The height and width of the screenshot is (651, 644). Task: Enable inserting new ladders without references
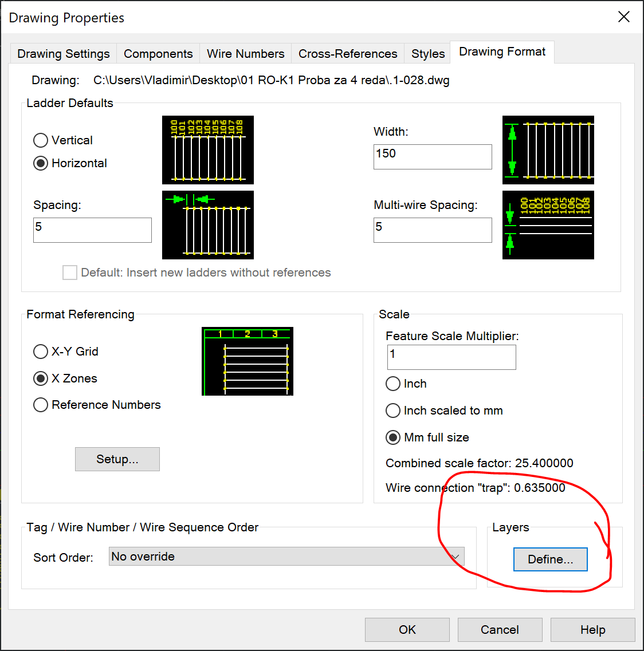69,273
